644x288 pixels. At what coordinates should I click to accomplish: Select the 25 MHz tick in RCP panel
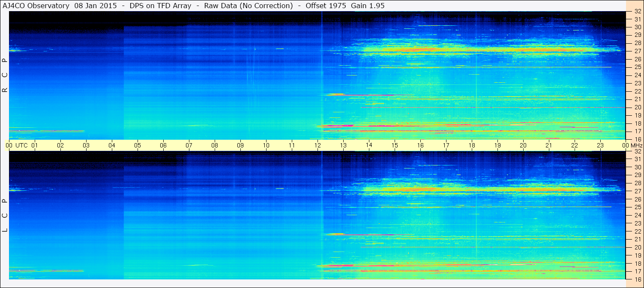pos(637,67)
